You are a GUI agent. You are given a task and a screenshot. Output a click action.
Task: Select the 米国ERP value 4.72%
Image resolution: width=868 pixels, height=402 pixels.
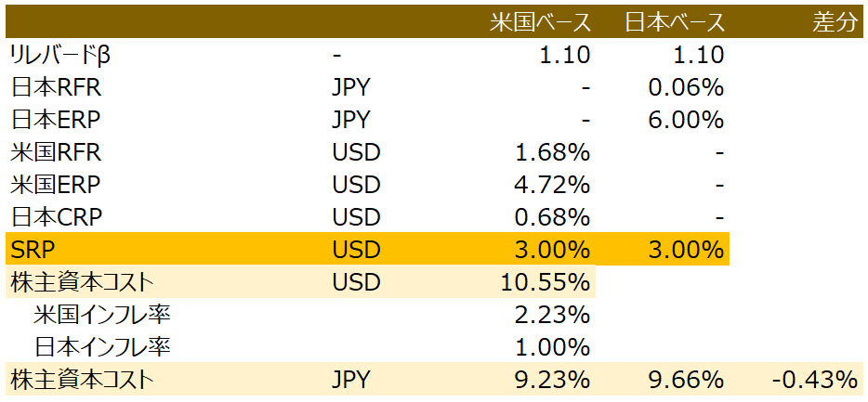coord(552,185)
